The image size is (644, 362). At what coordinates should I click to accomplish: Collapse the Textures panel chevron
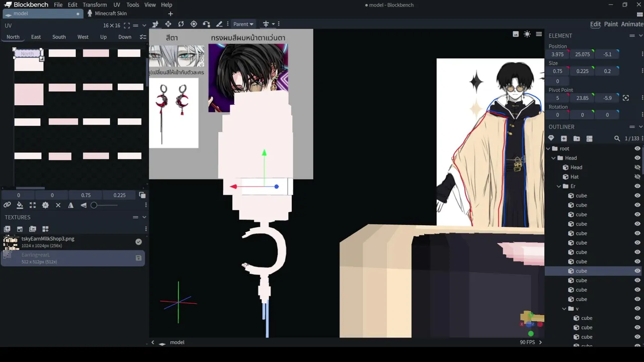point(144,217)
